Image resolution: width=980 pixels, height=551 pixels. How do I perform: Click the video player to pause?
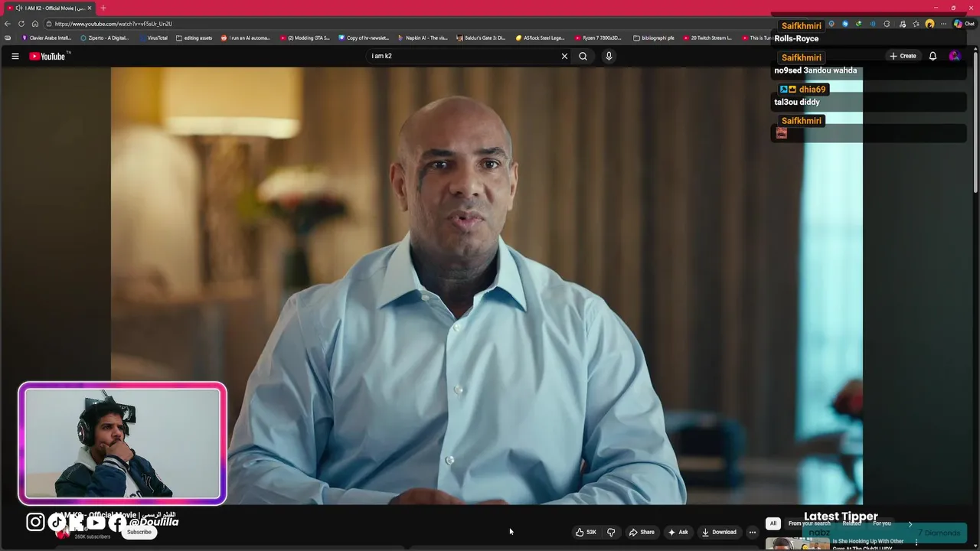pos(486,285)
